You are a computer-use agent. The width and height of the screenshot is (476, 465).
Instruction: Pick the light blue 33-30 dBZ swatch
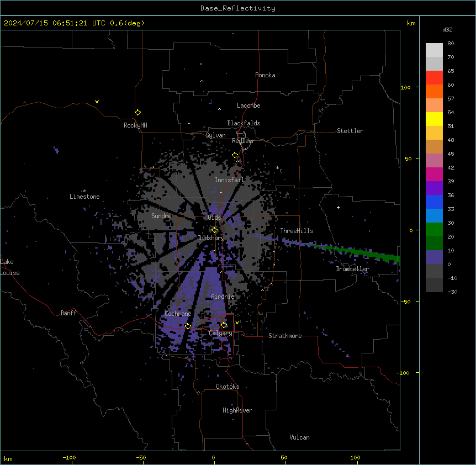(x=434, y=216)
